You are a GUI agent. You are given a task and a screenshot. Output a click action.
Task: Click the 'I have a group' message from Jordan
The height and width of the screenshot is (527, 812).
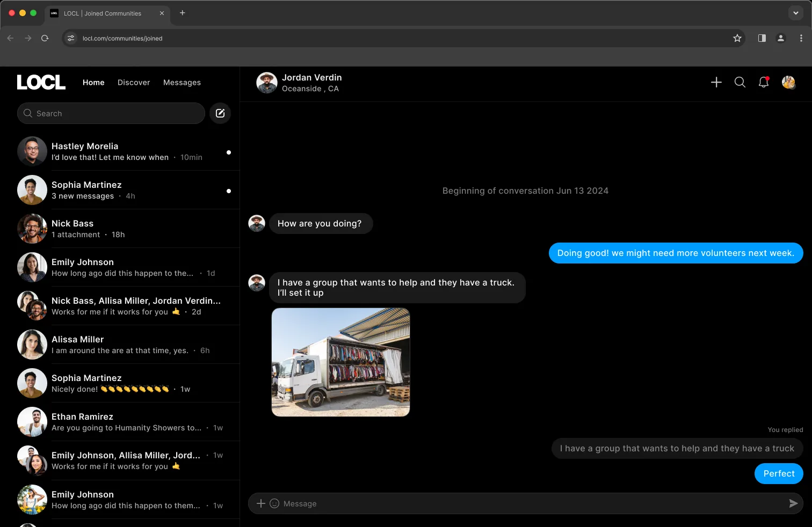point(397,288)
